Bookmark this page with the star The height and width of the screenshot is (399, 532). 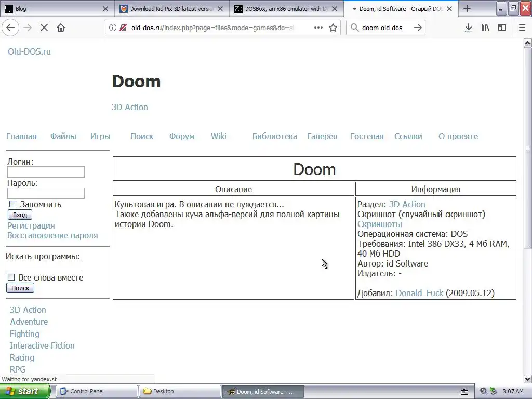(x=333, y=28)
